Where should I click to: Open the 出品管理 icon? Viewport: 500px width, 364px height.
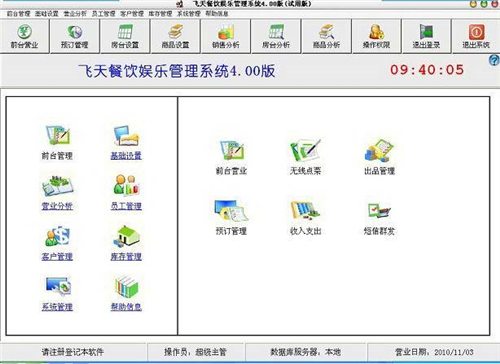(380, 157)
